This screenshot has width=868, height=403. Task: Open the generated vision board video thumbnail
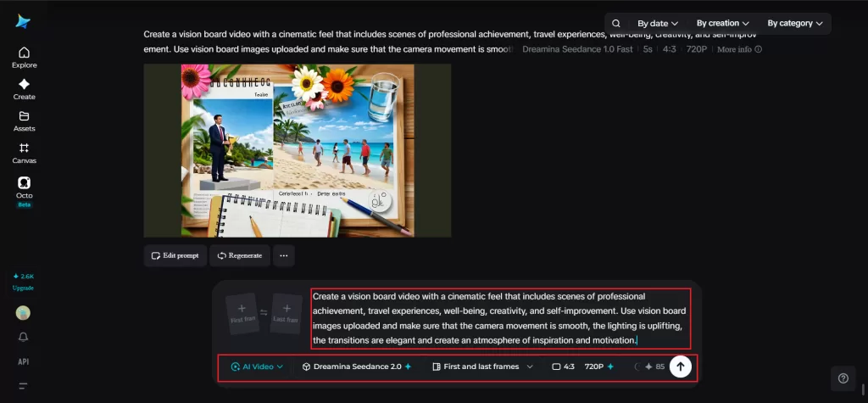tap(298, 150)
